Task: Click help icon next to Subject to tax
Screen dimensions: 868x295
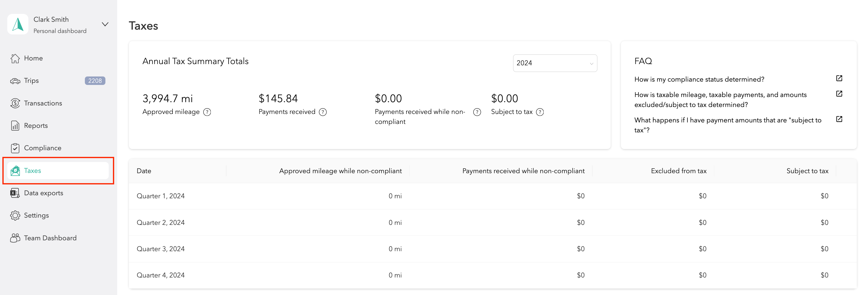Action: click(540, 112)
